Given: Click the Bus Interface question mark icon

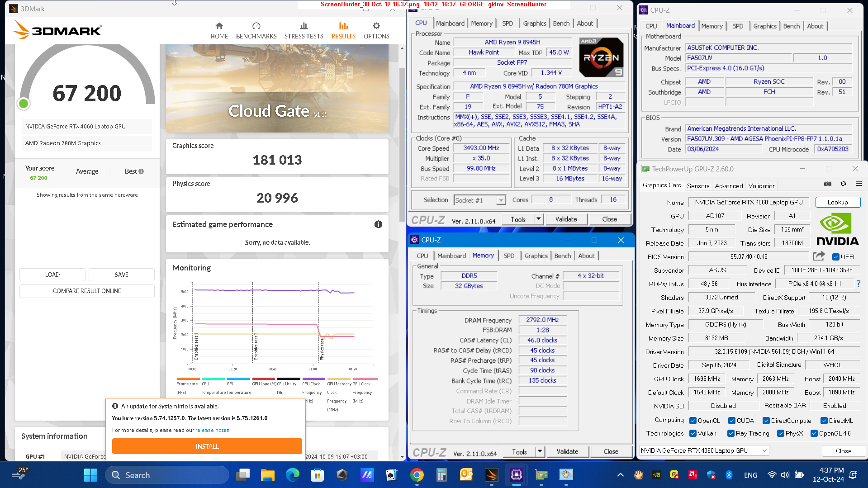Looking at the screenshot, I should pos(858,284).
